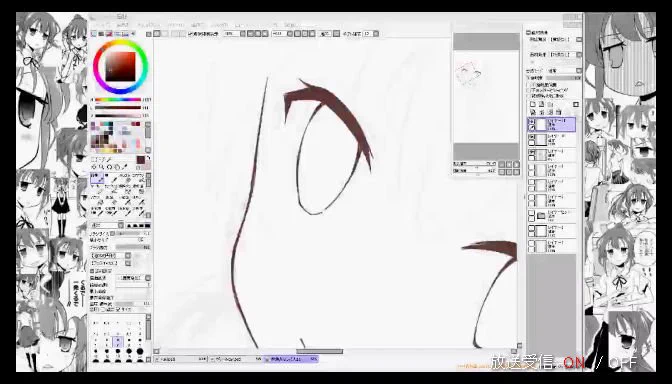This screenshot has height=384, width=672.
Task: Select the Hand pan tool
Action: (x=117, y=167)
